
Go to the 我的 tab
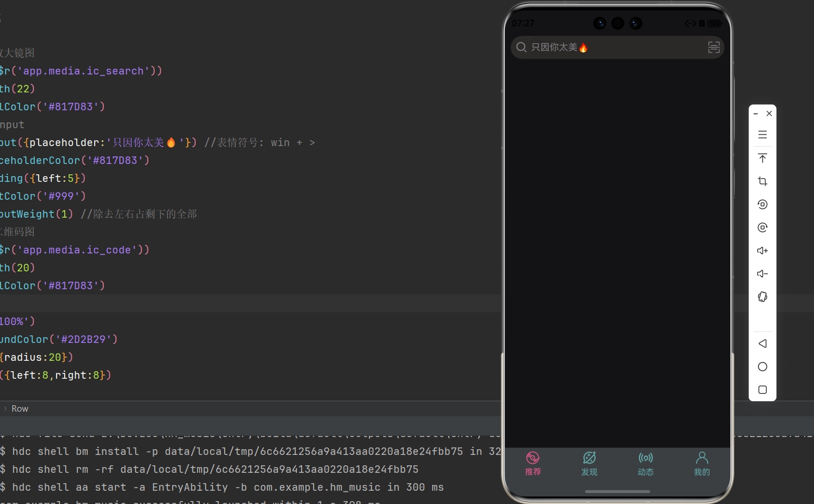tap(701, 464)
